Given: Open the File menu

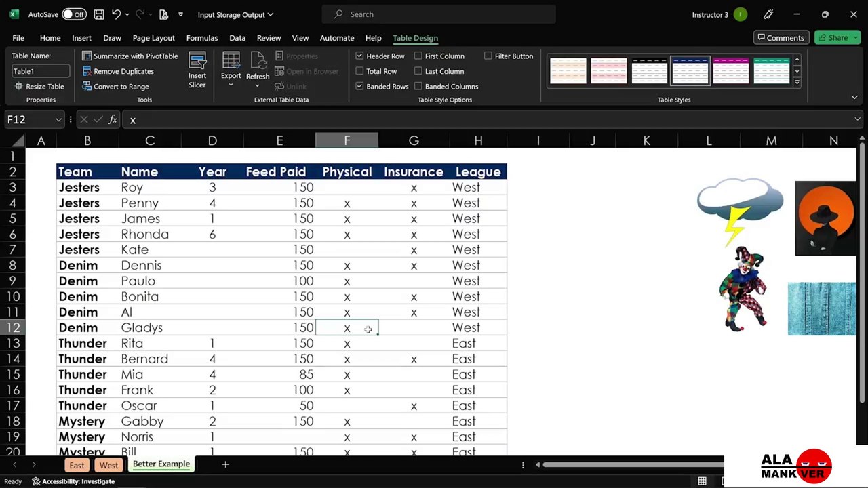Looking at the screenshot, I should pyautogui.click(x=18, y=38).
